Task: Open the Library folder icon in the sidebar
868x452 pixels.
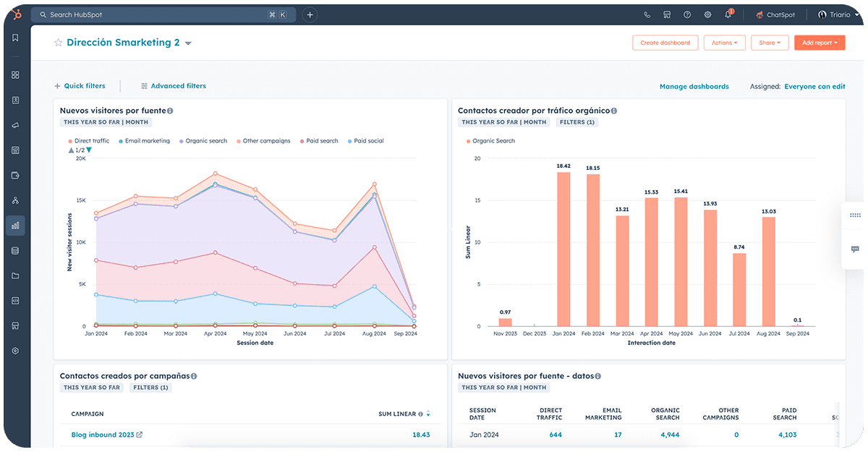Action: tap(15, 276)
